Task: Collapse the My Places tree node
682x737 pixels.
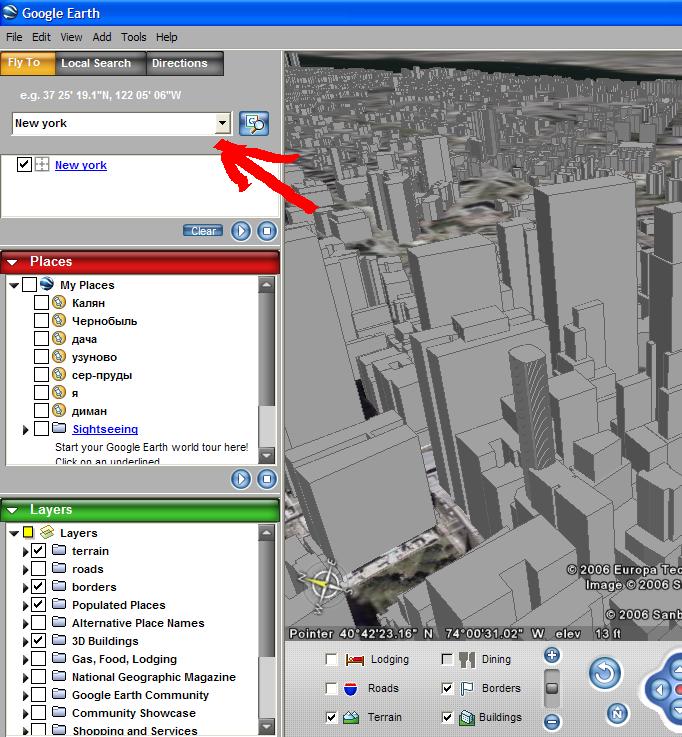Action: click(x=14, y=285)
